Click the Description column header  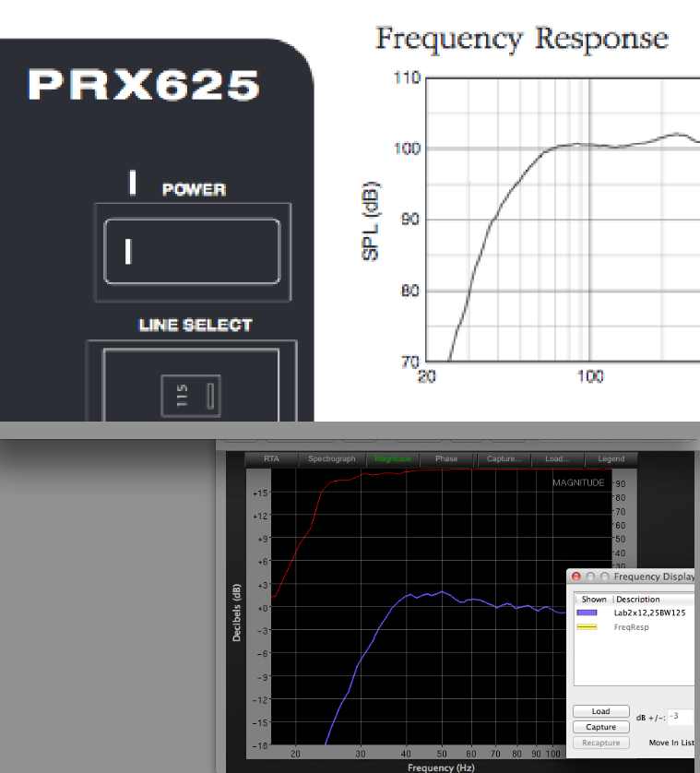pos(654,600)
